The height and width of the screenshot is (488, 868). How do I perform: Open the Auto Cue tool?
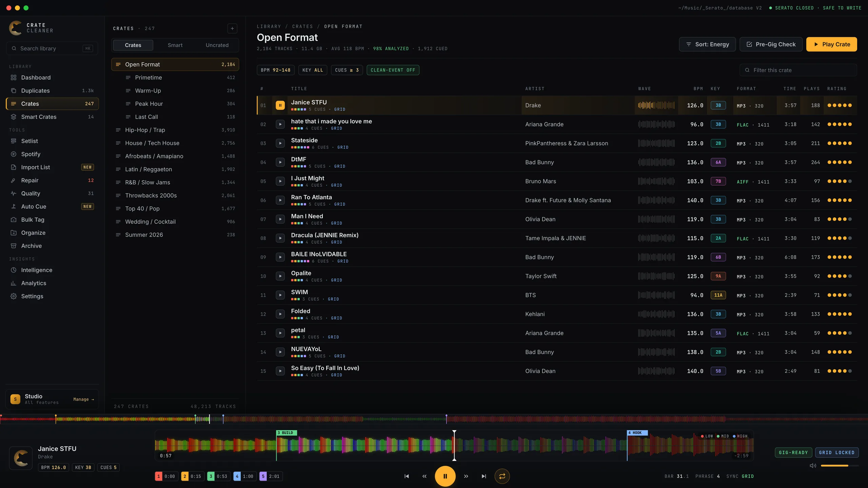[52, 206]
